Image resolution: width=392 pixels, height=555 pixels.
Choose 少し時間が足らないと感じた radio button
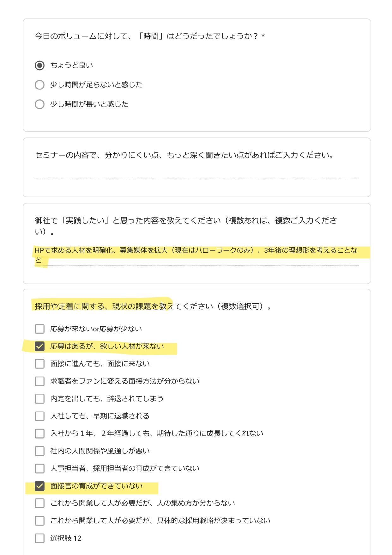pos(39,85)
